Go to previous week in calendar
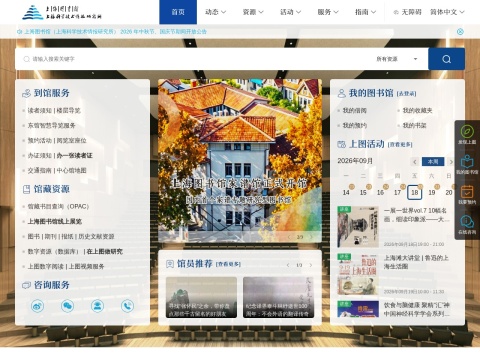This screenshot has height=360, width=480. coord(415,162)
